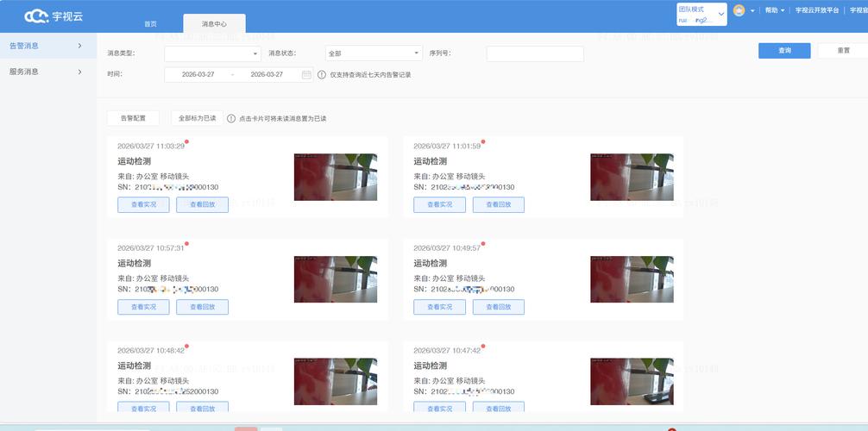Screen dimensions: 868x431
Task: Open the thumbnail of the 10:48:42 alert
Action: coord(336,381)
